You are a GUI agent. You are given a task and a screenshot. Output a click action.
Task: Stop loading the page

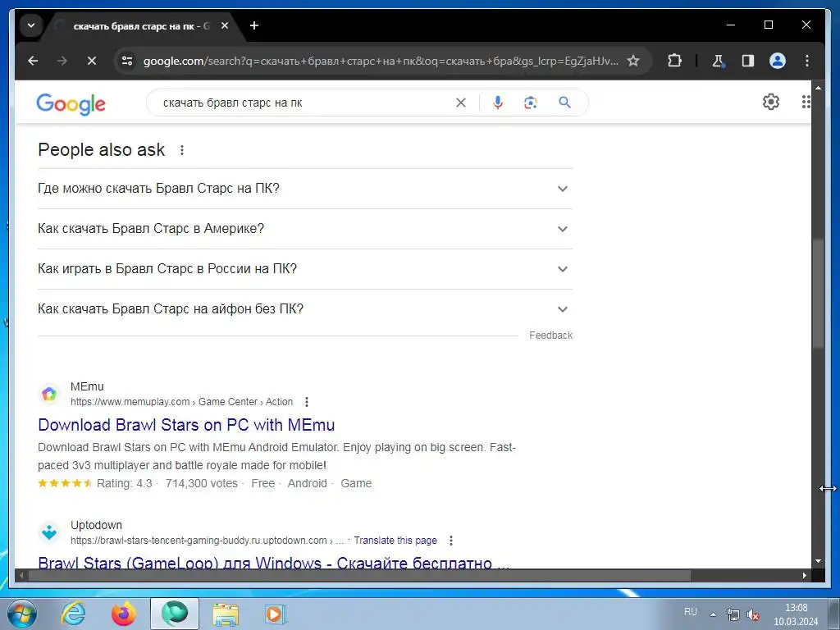[x=92, y=61]
